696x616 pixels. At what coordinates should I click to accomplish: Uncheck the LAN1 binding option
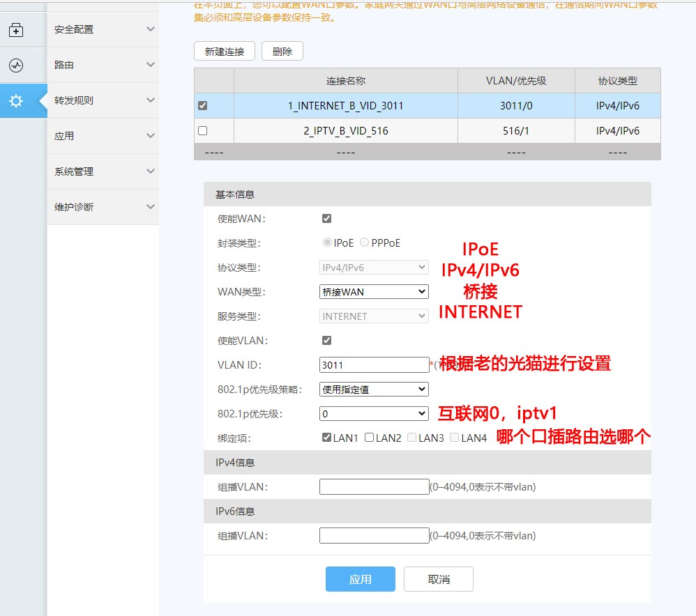[325, 437]
